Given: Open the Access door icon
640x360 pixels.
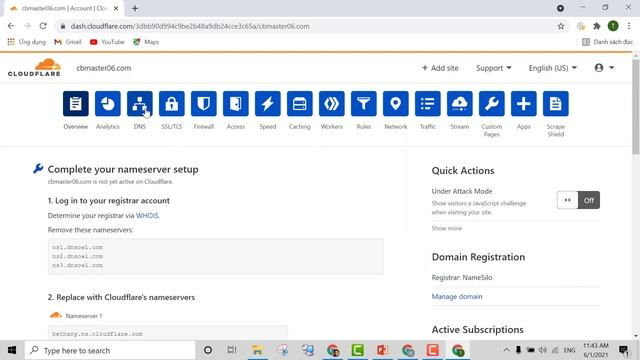Looking at the screenshot, I should 236,104.
